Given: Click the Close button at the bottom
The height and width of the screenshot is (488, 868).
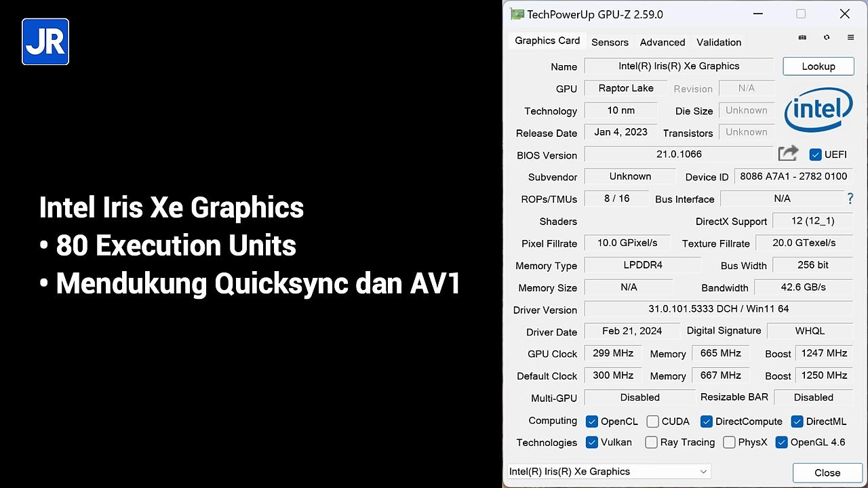Looking at the screenshot, I should 827,472.
